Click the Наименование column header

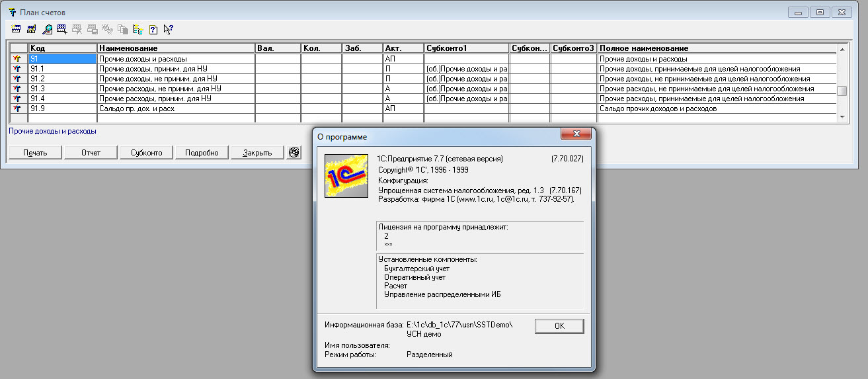tap(175, 48)
